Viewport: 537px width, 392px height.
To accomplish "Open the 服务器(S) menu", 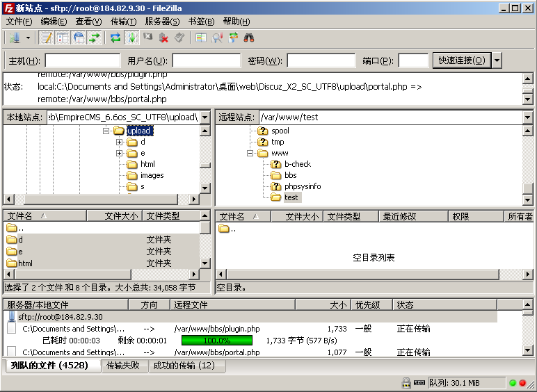I will coord(162,22).
